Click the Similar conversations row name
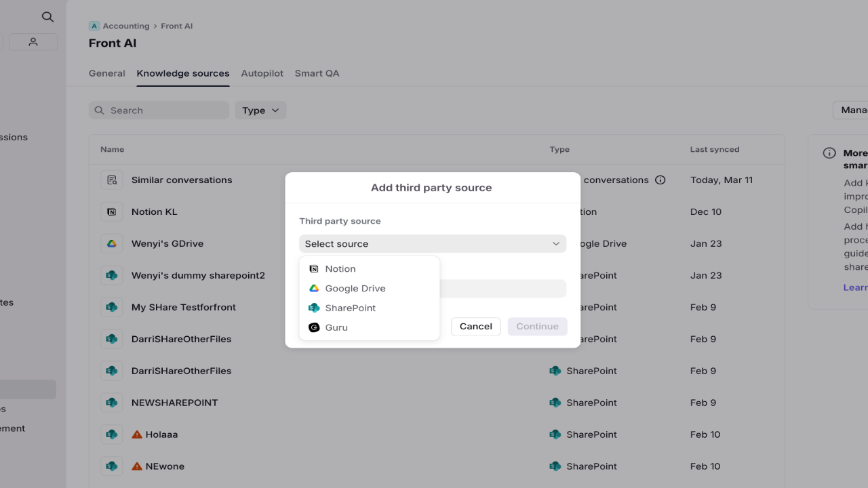Image resolution: width=868 pixels, height=488 pixels. (182, 180)
